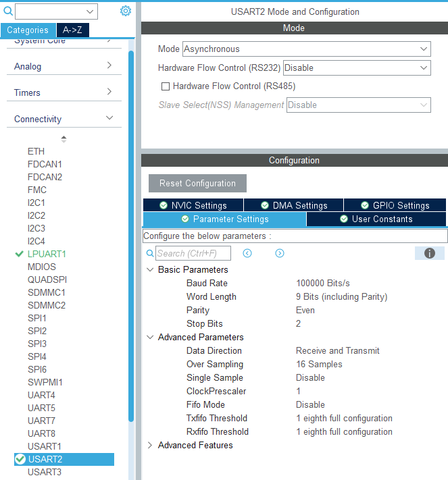
Task: Click the Parity value Even
Action: click(x=305, y=310)
